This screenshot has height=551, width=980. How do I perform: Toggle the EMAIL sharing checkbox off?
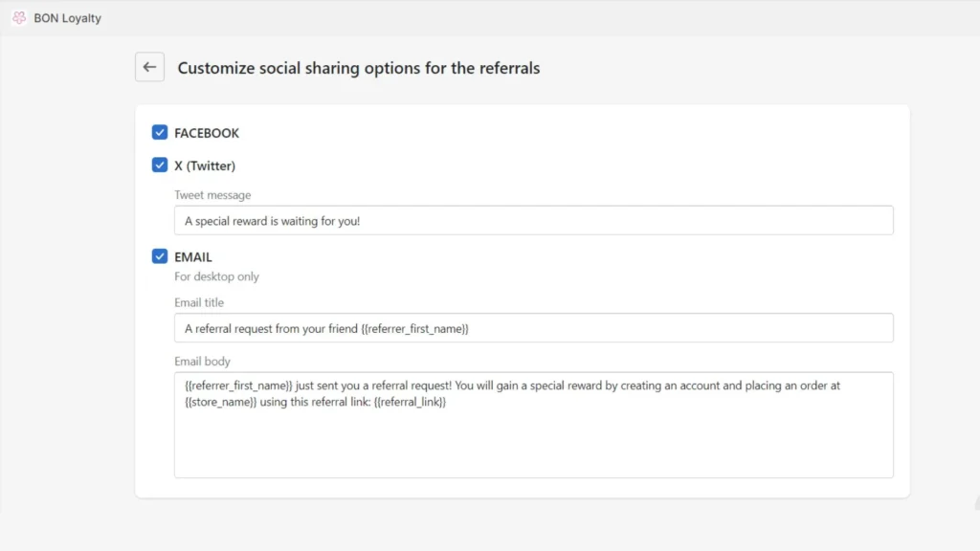(x=160, y=256)
